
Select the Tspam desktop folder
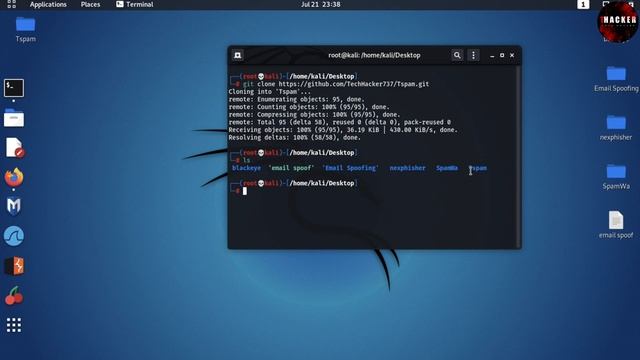point(25,29)
